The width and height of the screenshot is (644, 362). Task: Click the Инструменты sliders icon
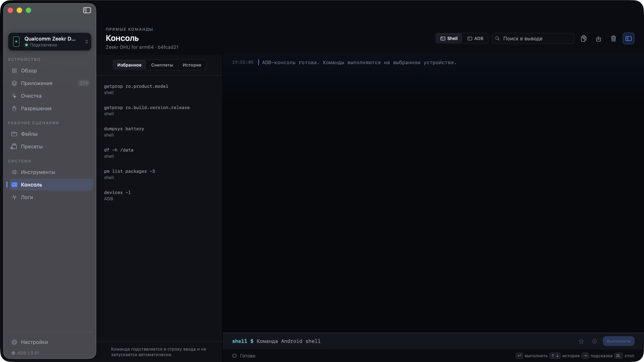[x=14, y=172]
